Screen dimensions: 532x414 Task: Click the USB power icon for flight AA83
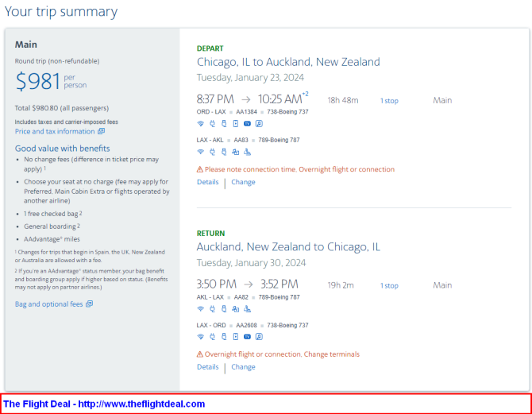coord(224,152)
